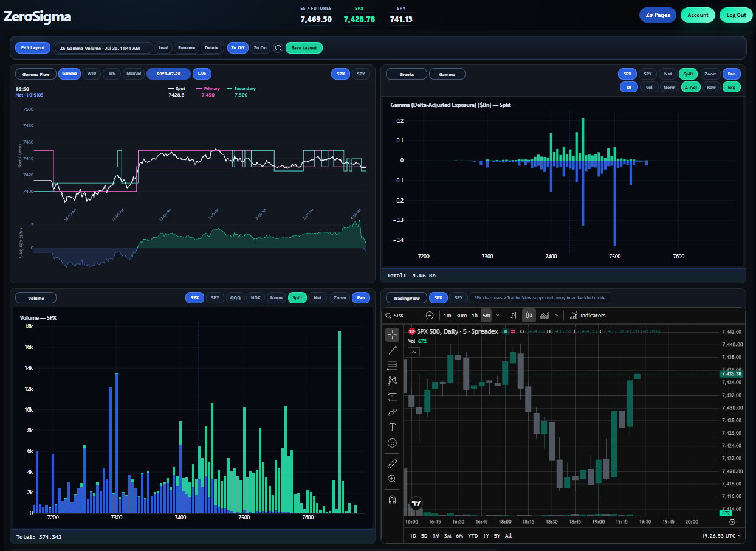The height and width of the screenshot is (551, 756).
Task: Click the Save Layout button
Action: point(304,47)
